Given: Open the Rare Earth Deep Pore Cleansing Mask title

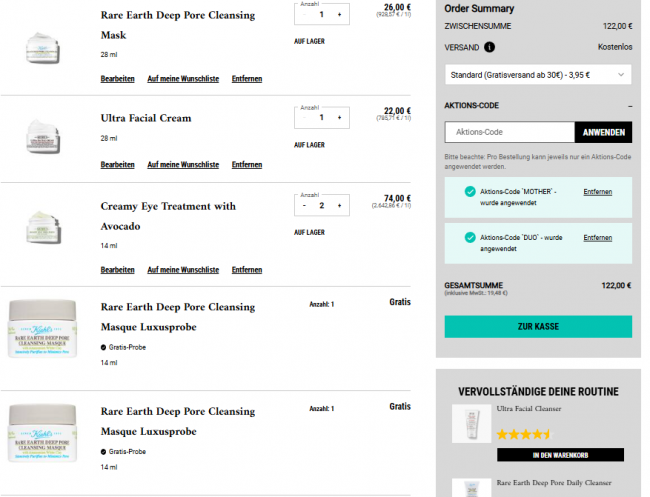Looking at the screenshot, I should (x=178, y=25).
